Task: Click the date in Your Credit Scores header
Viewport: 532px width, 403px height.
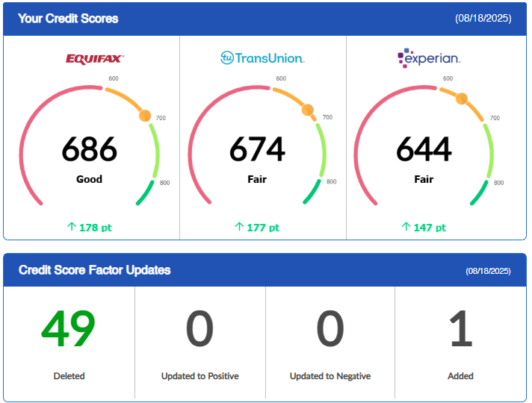Action: [x=483, y=19]
